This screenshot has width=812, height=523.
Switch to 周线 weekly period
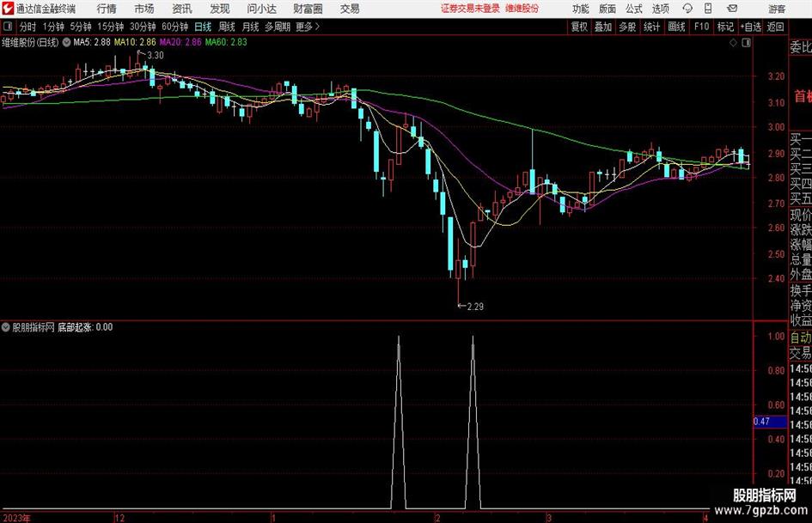click(226, 27)
